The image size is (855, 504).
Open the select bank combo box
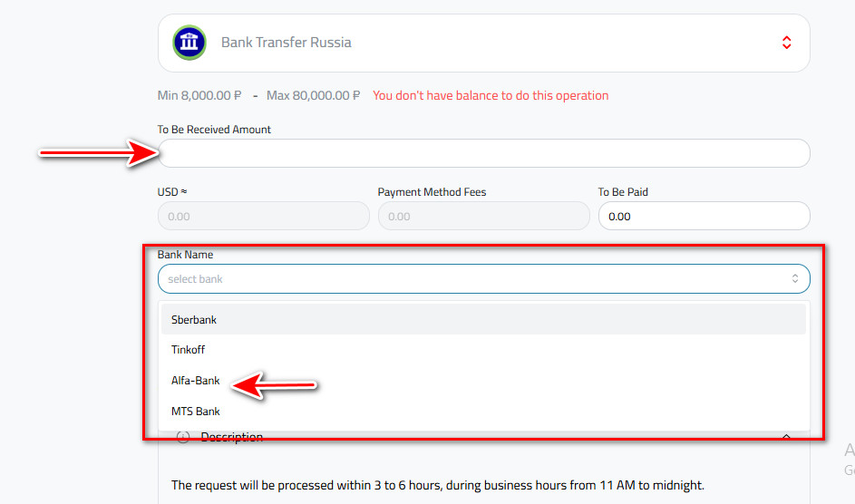pyautogui.click(x=483, y=279)
